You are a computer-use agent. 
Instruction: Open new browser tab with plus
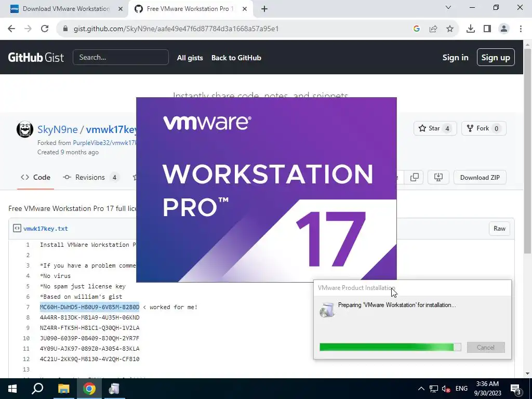264,9
